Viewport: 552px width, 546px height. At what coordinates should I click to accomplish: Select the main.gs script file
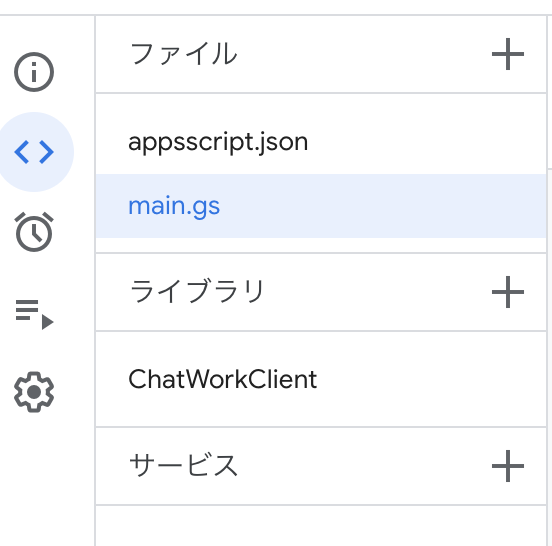click(321, 206)
